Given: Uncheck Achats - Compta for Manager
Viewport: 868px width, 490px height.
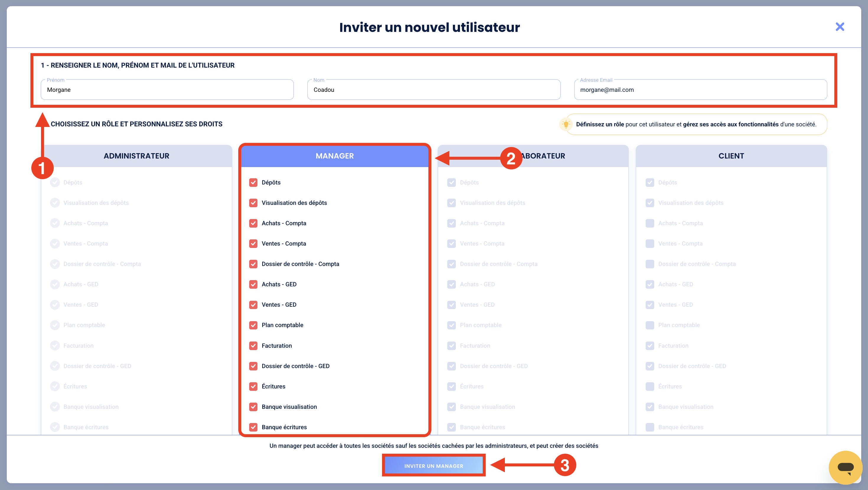Looking at the screenshot, I should pyautogui.click(x=253, y=223).
